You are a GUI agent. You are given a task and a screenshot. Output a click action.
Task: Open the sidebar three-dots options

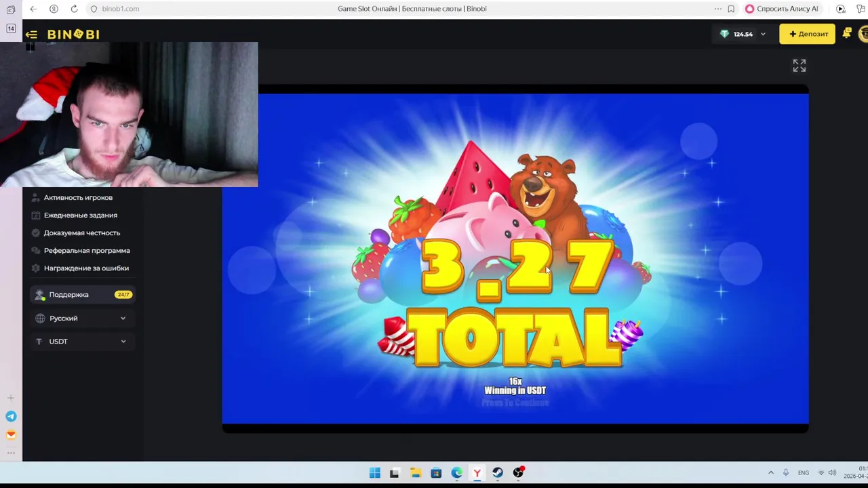coord(11,453)
